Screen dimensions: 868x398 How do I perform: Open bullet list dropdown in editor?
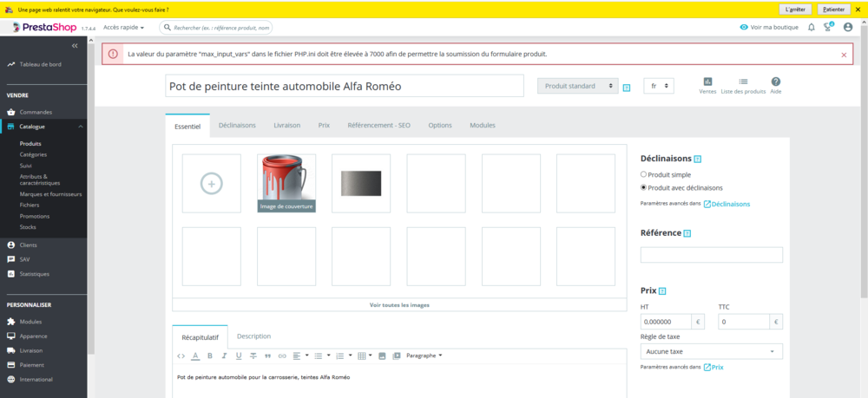pyautogui.click(x=322, y=356)
